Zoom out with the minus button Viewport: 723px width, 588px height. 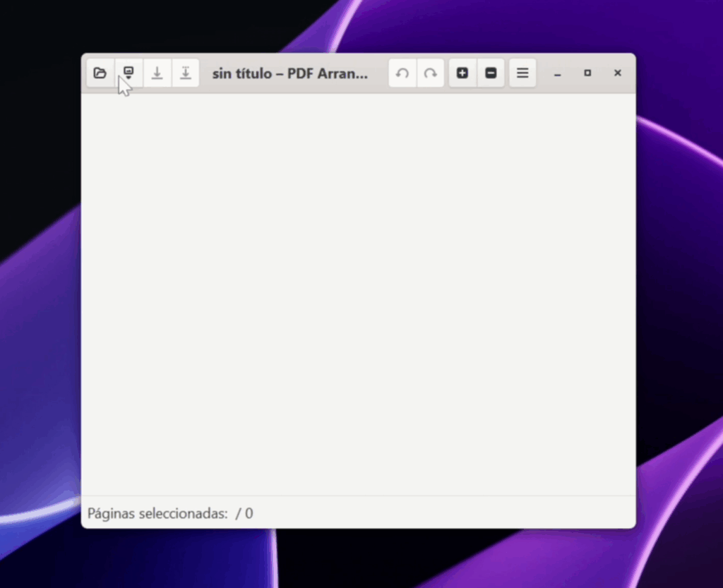pos(491,73)
